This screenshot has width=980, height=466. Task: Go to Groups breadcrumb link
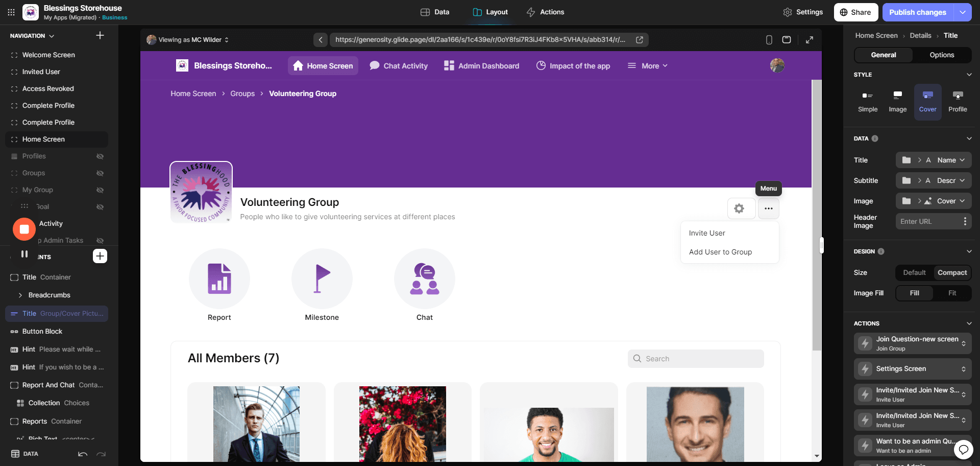coord(242,94)
